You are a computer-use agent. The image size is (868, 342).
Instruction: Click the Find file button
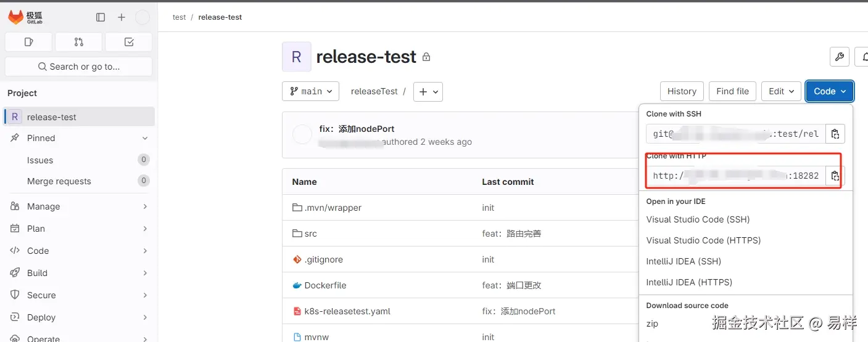pyautogui.click(x=733, y=91)
